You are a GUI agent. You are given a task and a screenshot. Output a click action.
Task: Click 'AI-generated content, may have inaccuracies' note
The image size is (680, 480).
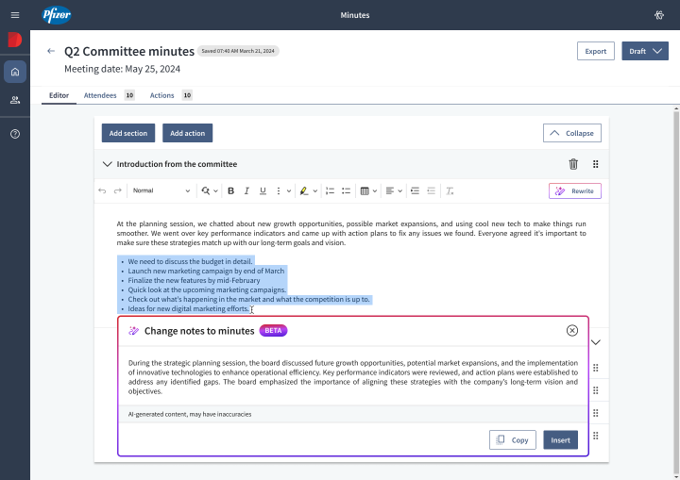[190, 414]
